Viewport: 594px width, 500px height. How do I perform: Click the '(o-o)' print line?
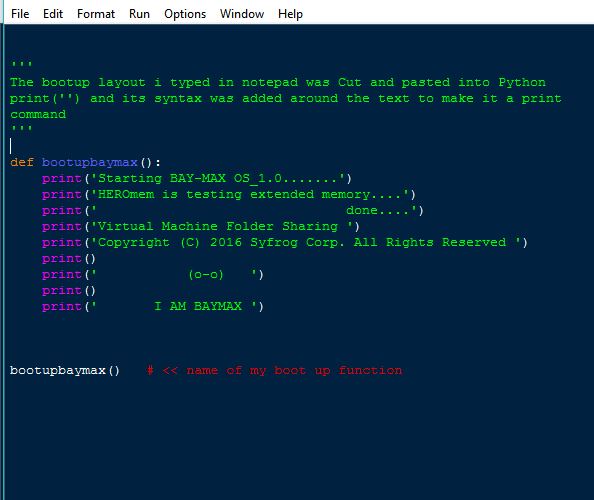tap(153, 275)
